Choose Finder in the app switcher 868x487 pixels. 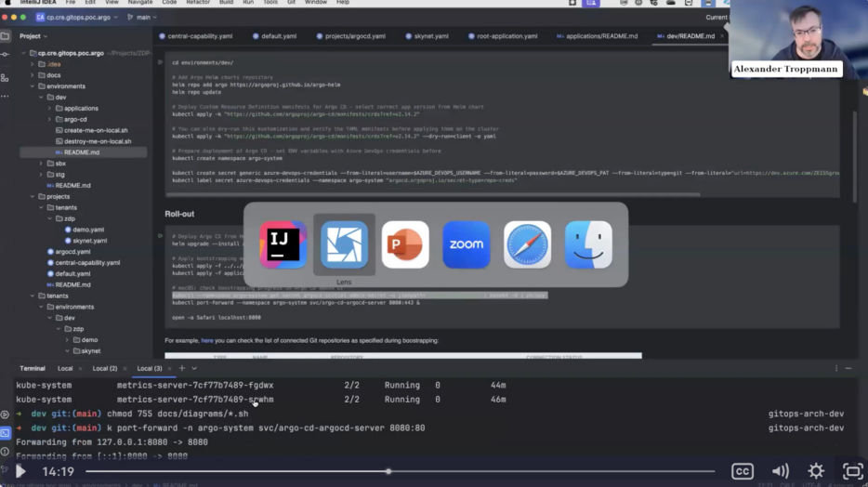pyautogui.click(x=588, y=244)
